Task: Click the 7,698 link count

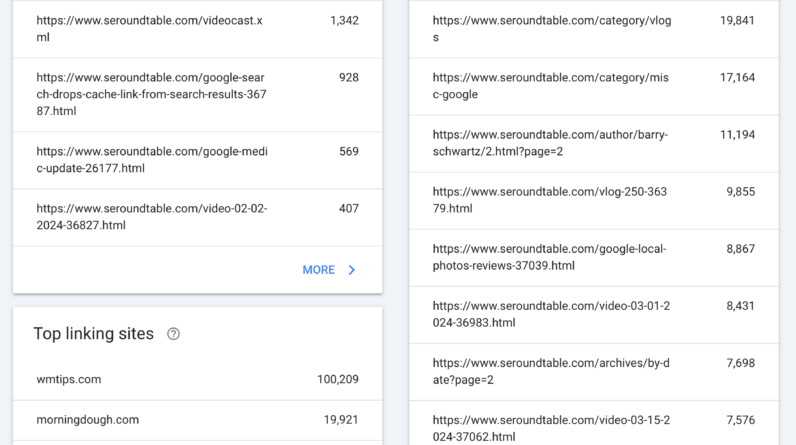Action: [741, 363]
